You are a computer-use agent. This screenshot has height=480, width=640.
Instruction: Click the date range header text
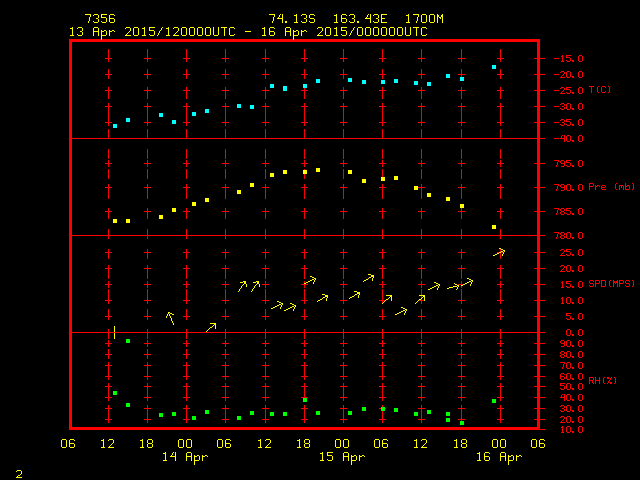(247, 32)
